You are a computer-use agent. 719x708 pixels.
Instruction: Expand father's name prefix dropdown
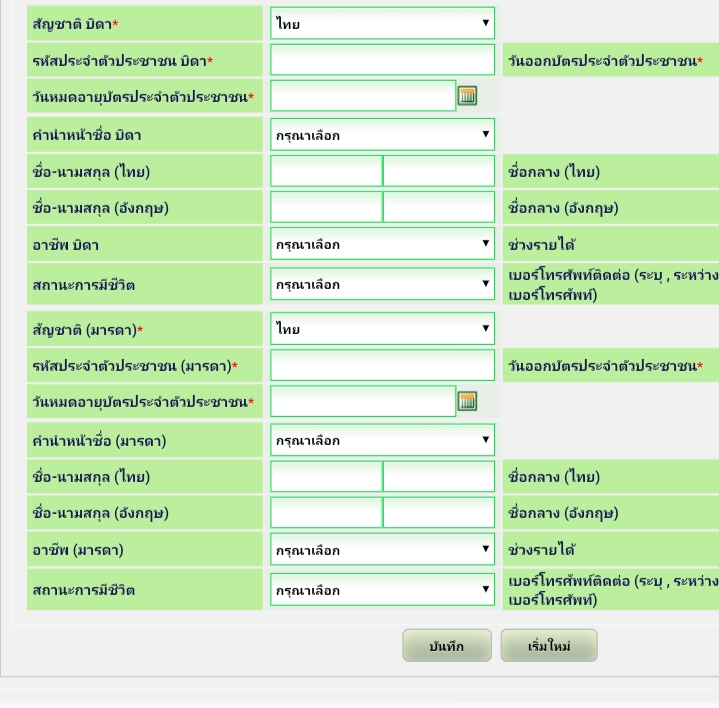(382, 134)
